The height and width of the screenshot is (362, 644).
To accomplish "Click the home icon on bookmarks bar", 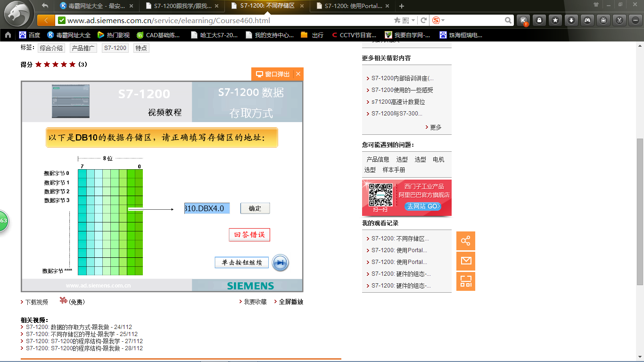I will point(8,35).
